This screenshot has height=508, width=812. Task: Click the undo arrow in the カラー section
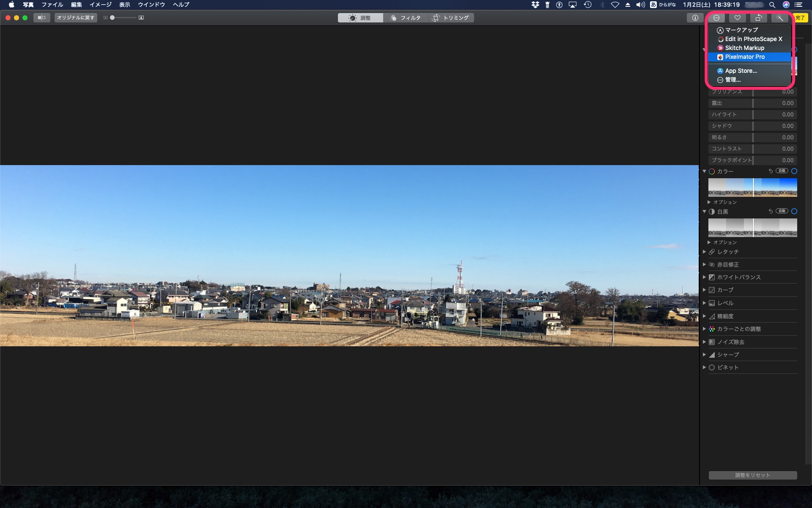click(x=771, y=171)
